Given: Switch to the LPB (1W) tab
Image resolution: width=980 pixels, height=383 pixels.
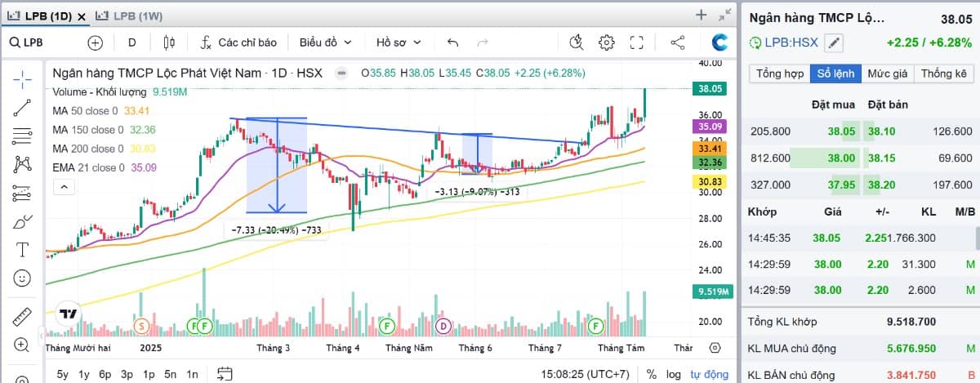Looking at the screenshot, I should tap(134, 16).
